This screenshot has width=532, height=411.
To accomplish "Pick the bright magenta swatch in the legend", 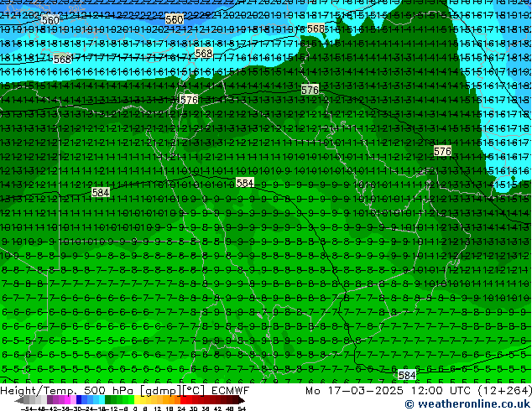I will (x=67, y=400).
